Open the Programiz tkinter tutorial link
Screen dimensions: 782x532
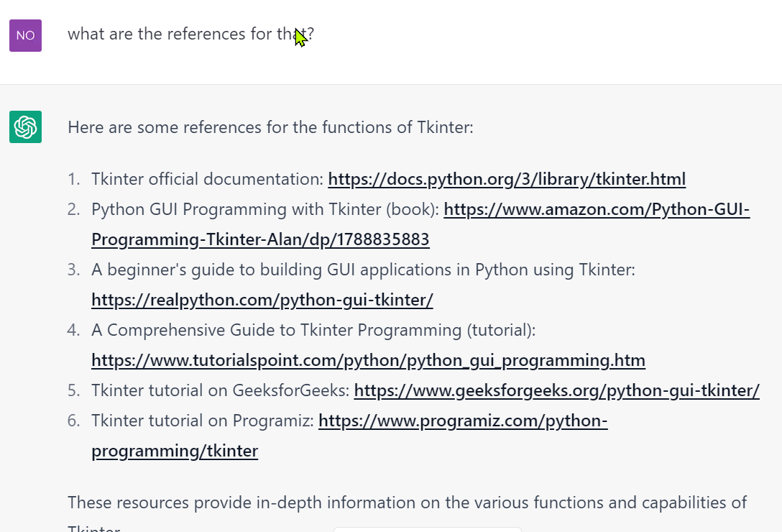point(463,421)
